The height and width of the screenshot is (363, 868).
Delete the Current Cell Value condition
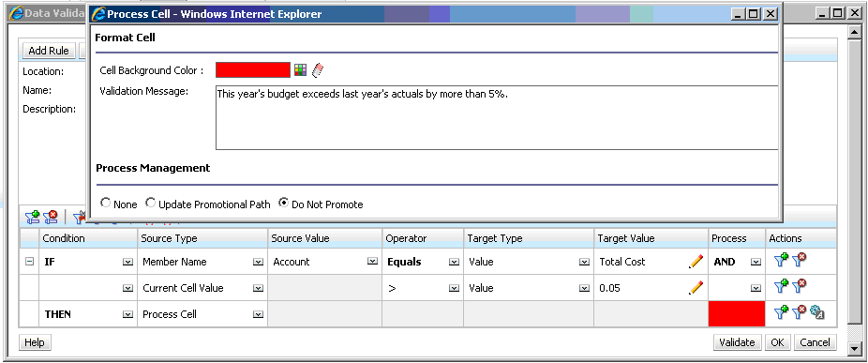799,286
